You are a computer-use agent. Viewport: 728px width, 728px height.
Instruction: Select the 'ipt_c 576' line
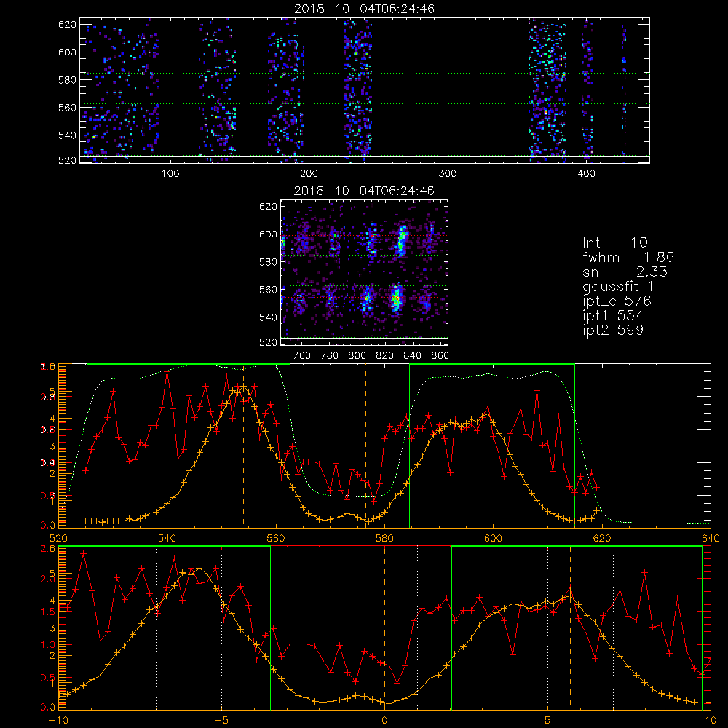617,301
